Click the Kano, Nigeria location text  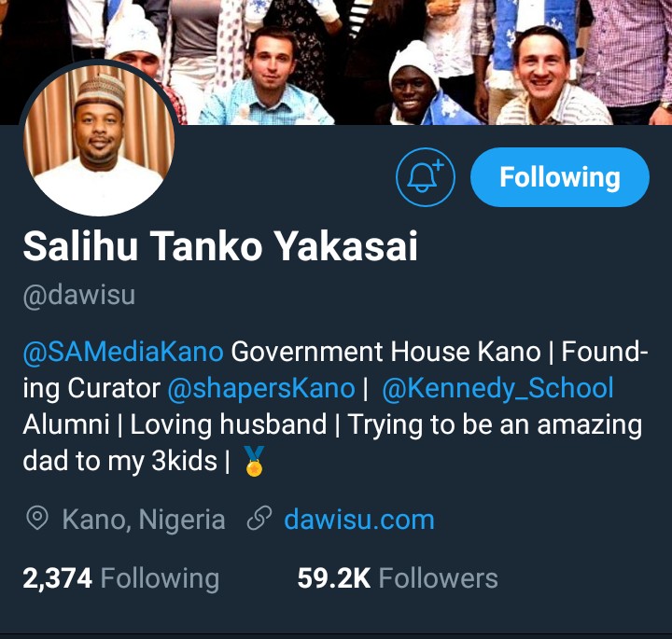pos(144,520)
